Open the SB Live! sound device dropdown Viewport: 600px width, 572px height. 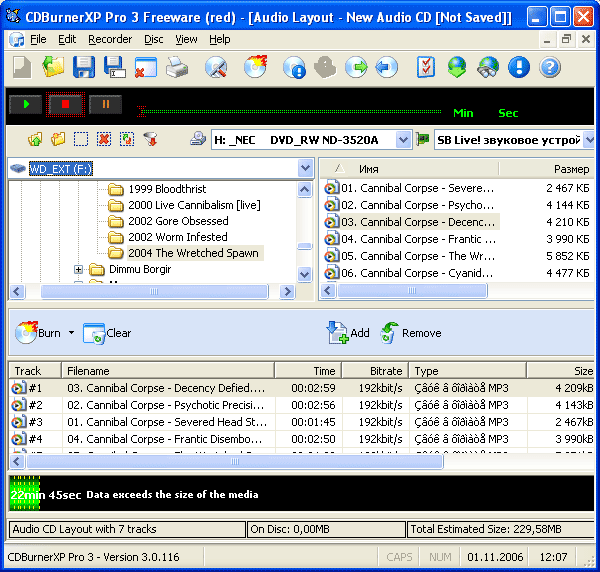click(589, 140)
